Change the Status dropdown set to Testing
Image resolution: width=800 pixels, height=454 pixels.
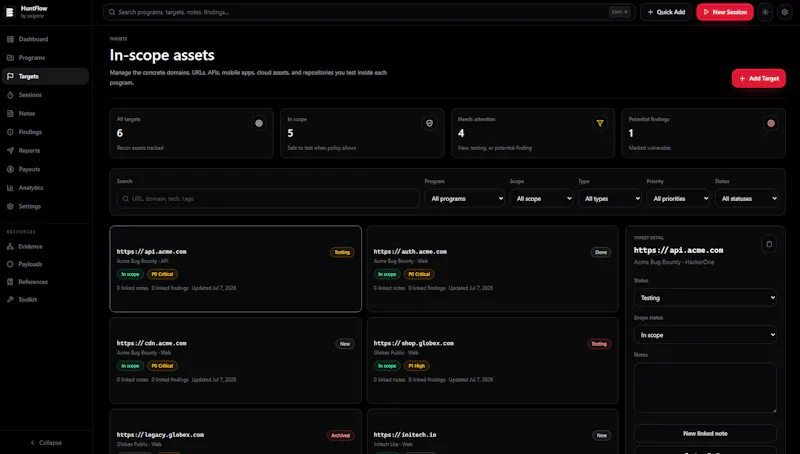coord(705,298)
